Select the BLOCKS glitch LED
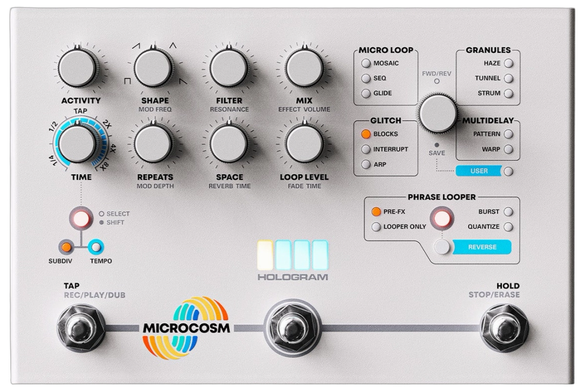This screenshot has height=392, width=585. coord(366,134)
